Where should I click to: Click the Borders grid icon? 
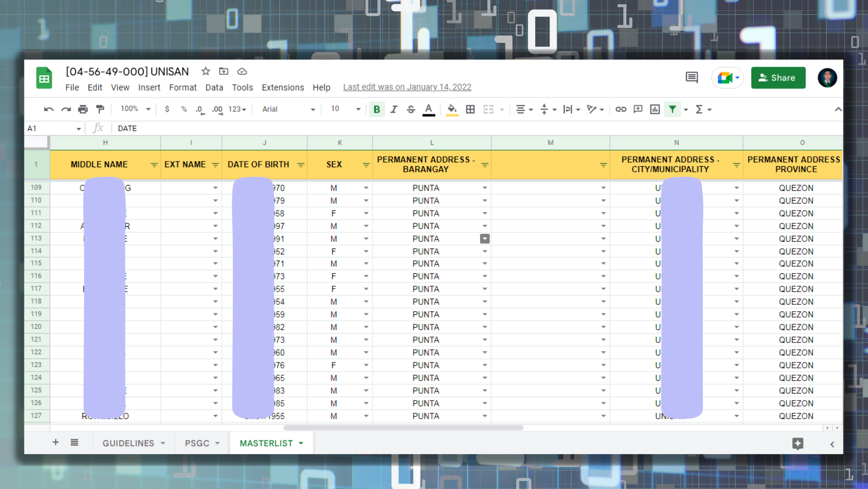pos(470,110)
